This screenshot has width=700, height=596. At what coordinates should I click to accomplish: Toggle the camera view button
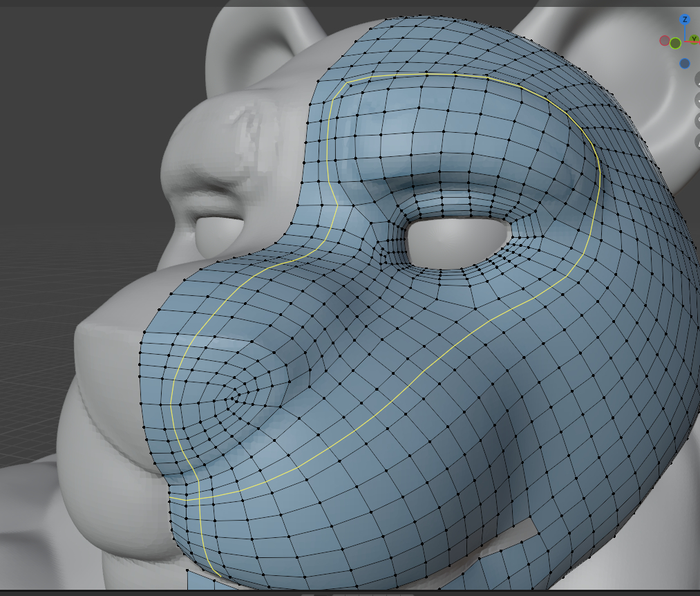tap(697, 121)
